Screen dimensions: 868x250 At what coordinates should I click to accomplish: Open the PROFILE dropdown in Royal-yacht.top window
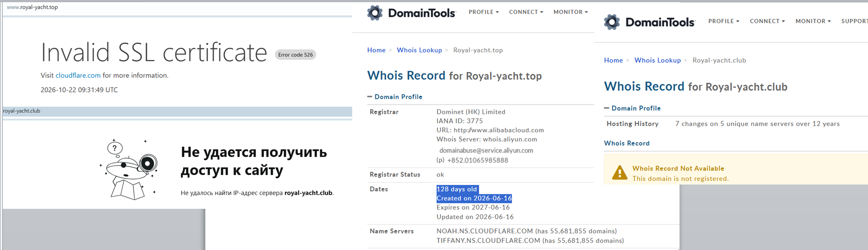pos(484,12)
